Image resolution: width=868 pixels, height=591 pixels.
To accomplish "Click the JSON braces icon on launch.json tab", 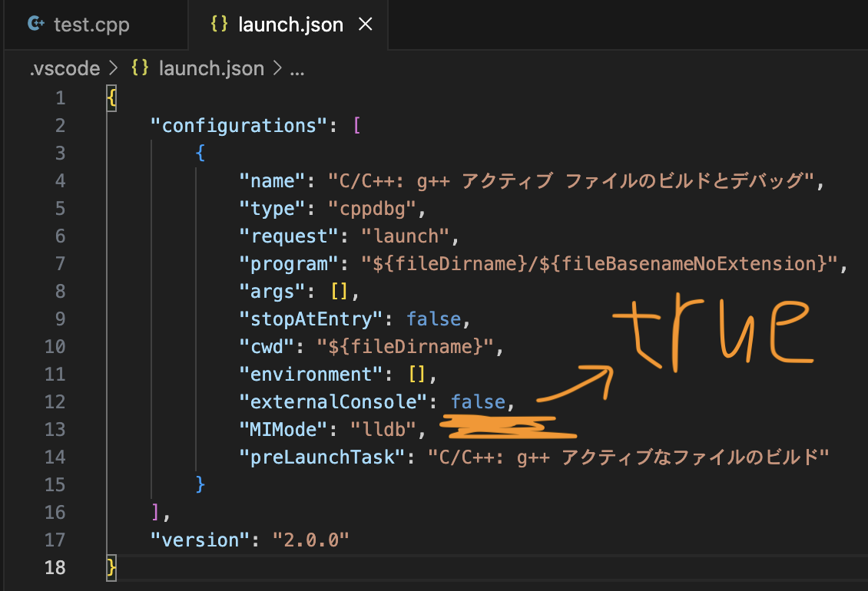I will (220, 24).
